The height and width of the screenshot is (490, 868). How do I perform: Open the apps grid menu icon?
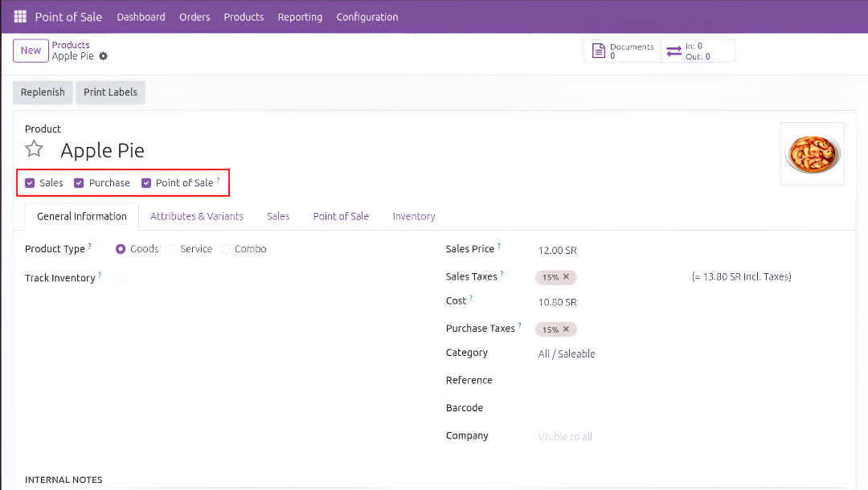coord(20,17)
